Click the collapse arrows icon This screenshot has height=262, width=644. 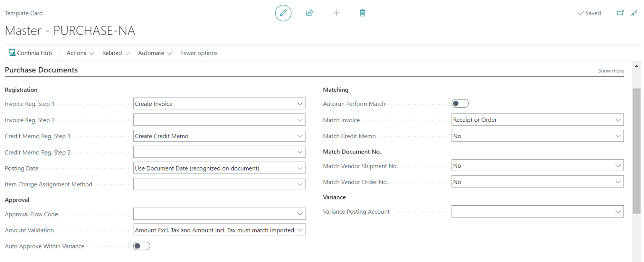pyautogui.click(x=634, y=13)
